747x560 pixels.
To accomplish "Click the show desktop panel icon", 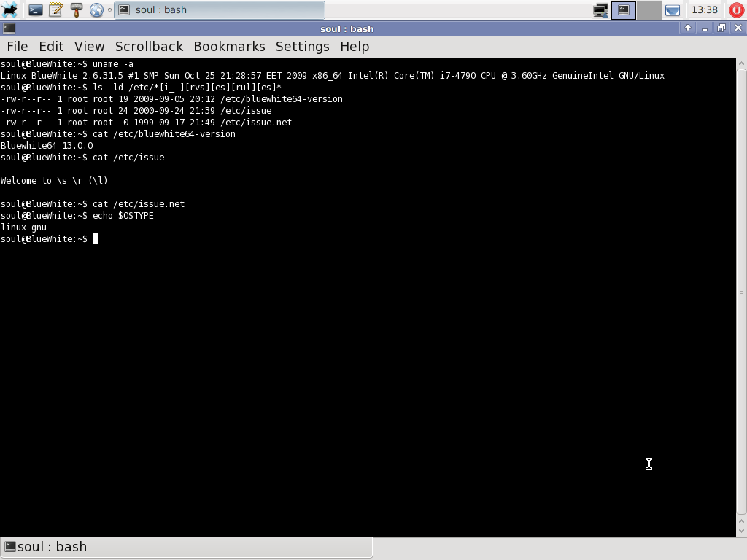I will [x=672, y=10].
